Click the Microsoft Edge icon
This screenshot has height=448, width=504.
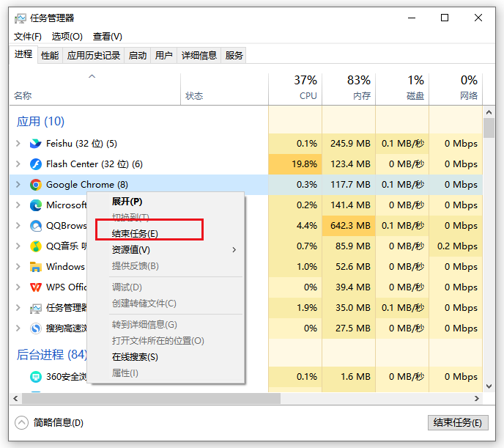35,205
